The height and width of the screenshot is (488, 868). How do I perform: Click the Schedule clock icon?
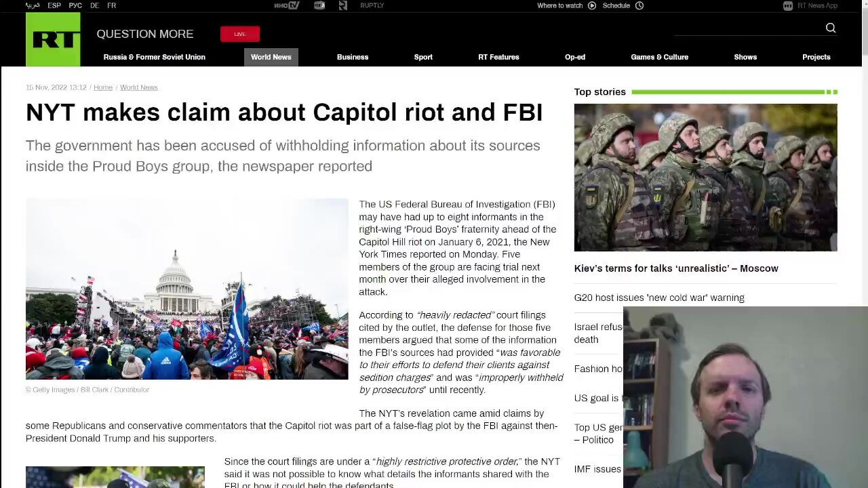[x=639, y=5]
